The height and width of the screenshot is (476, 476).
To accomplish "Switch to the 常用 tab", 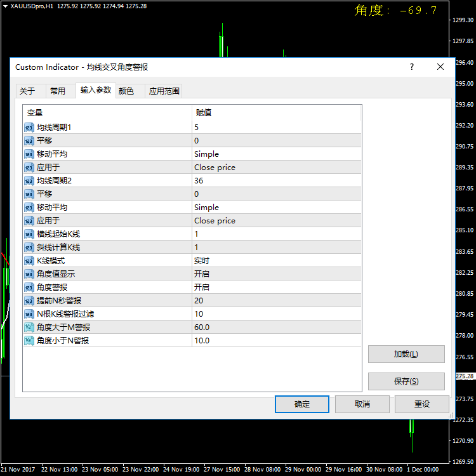I will (x=60, y=91).
